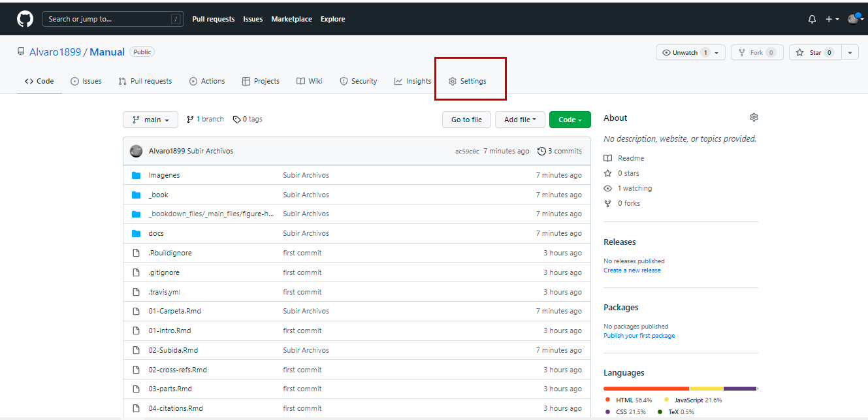Open the plus create-new dropdown

832,20
